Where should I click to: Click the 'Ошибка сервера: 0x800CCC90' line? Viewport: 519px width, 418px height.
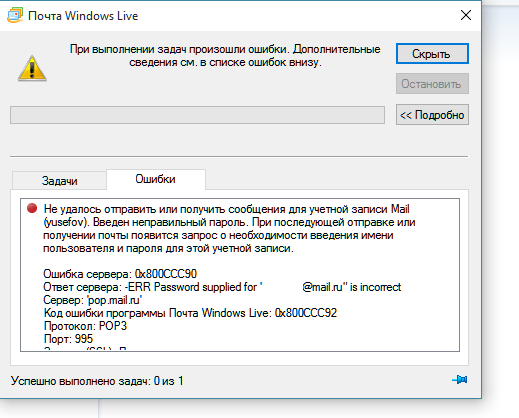pos(120,274)
